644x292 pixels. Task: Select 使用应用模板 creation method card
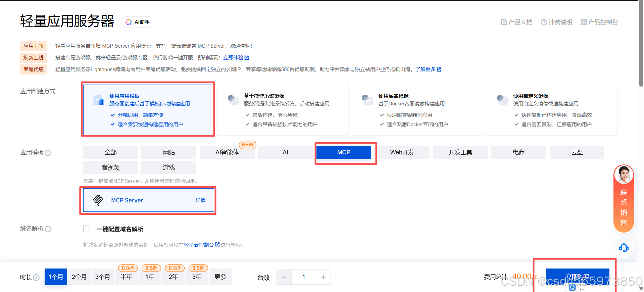tap(148, 110)
